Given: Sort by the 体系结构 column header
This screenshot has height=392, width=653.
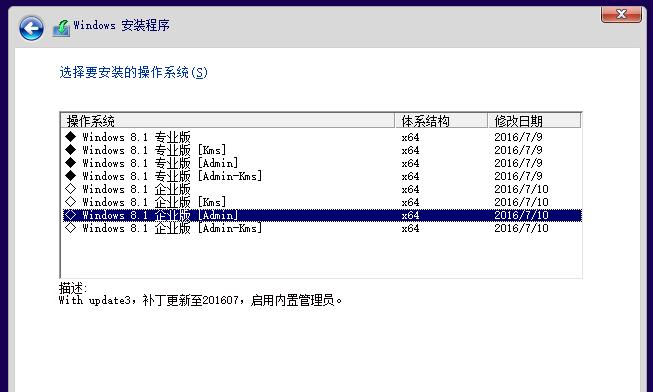Looking at the screenshot, I should tap(441, 121).
